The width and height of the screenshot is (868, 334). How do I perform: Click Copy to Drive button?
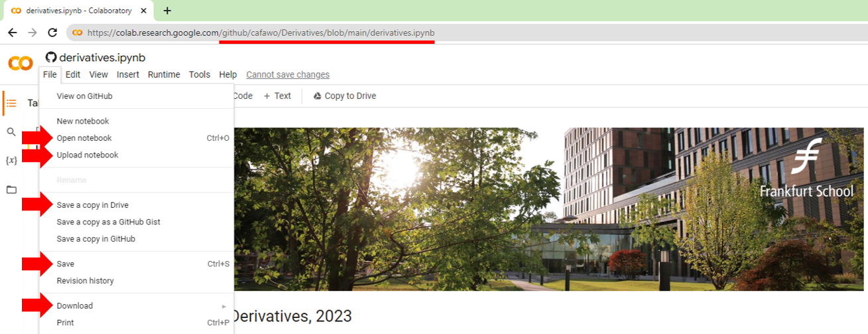click(x=344, y=96)
